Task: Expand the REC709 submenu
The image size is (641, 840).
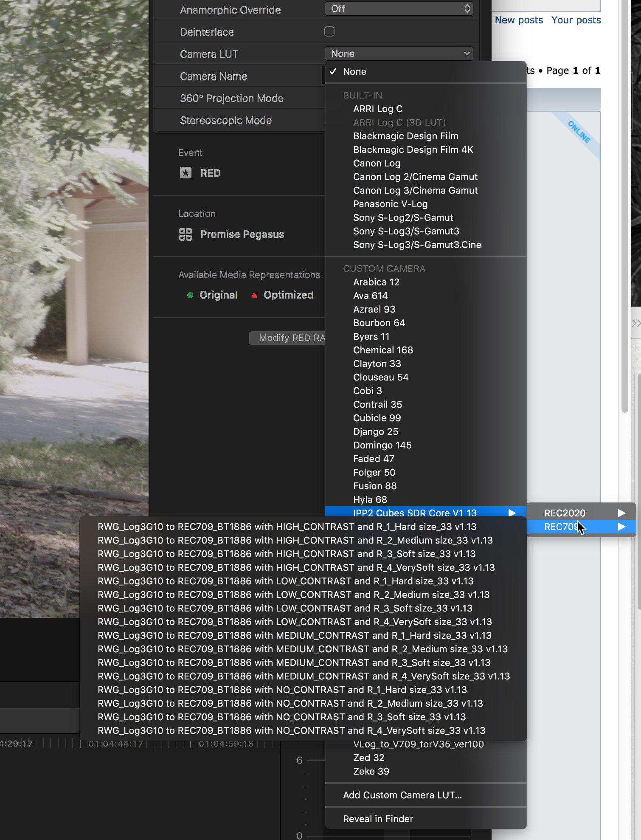Action: (x=581, y=527)
